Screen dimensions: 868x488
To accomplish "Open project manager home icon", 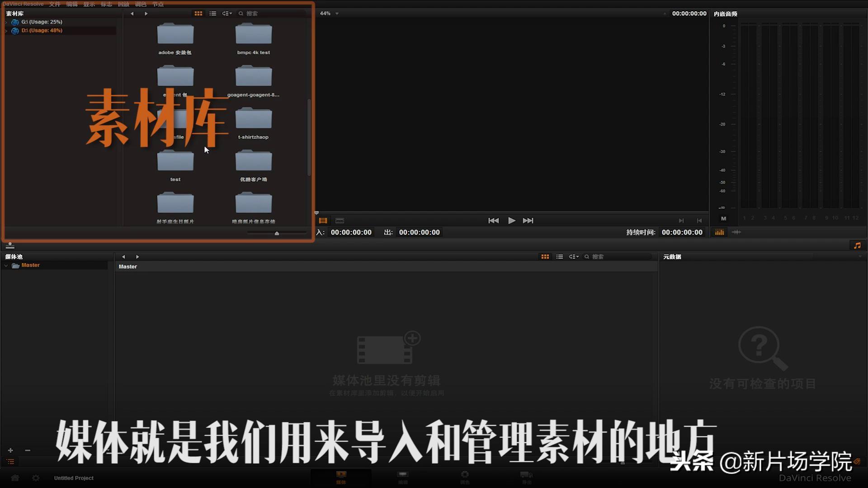I will [15, 478].
